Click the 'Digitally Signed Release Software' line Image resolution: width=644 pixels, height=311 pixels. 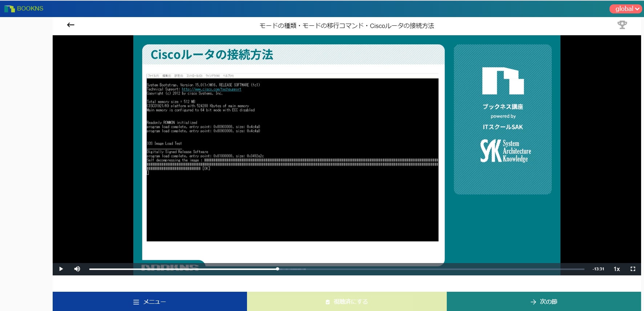coord(177,152)
